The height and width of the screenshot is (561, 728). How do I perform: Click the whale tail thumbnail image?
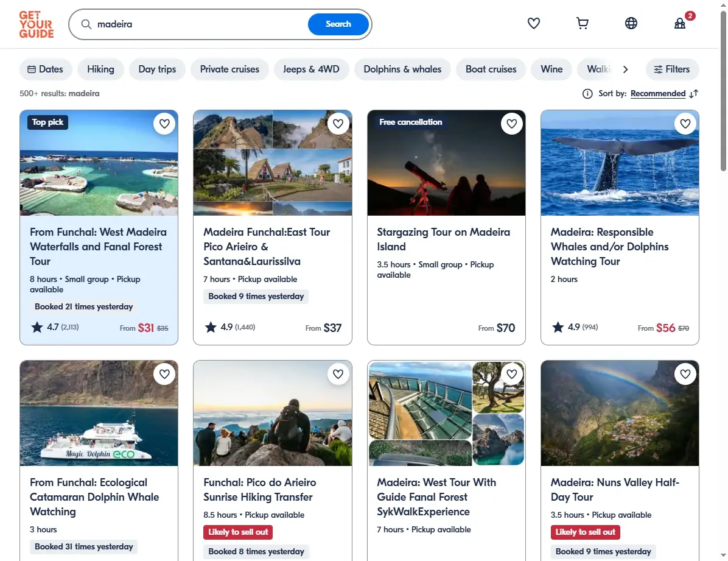620,163
